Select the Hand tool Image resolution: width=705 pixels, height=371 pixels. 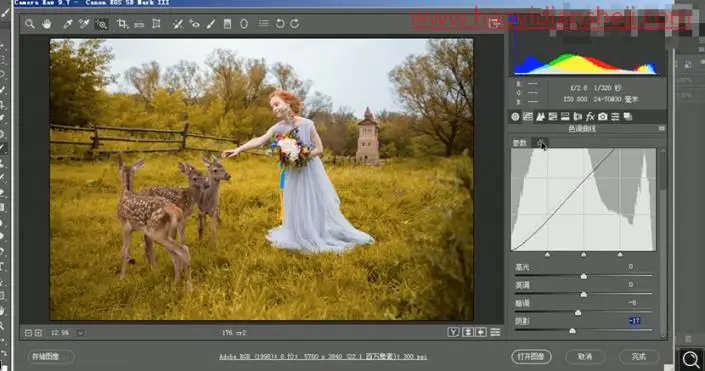[x=47, y=24]
